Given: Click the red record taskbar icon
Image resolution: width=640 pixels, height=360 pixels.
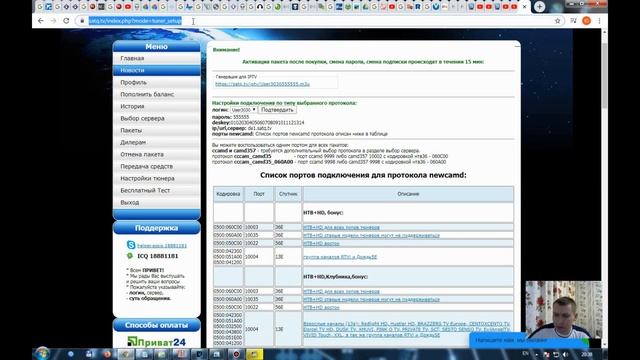Looking at the screenshot, I should [x=236, y=354].
